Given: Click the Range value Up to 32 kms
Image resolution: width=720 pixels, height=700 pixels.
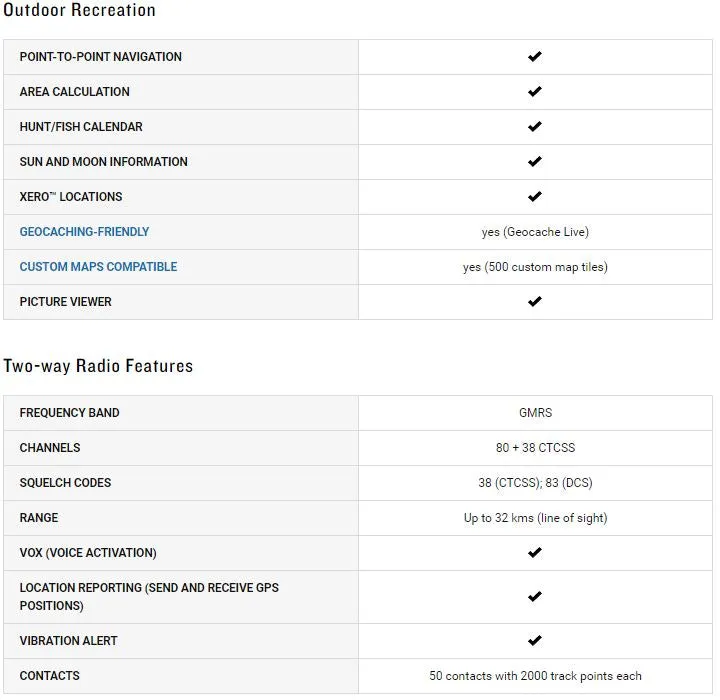Looking at the screenshot, I should [x=535, y=518].
